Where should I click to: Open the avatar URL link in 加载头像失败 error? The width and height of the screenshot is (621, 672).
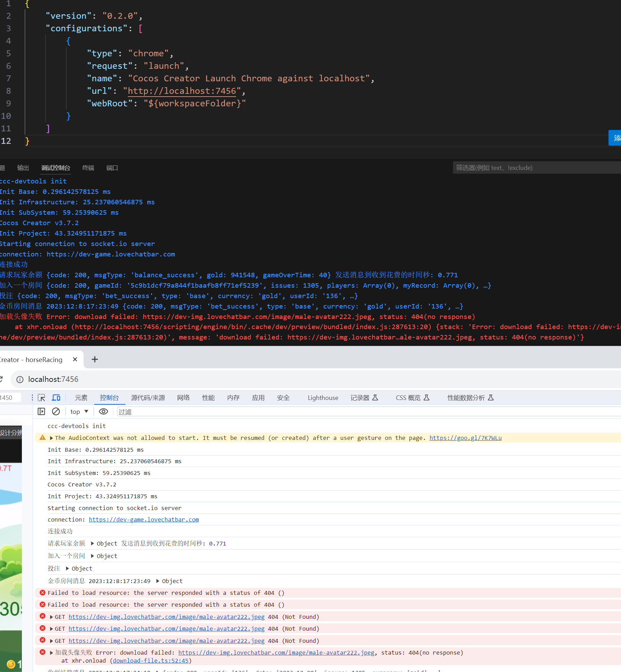276,653
